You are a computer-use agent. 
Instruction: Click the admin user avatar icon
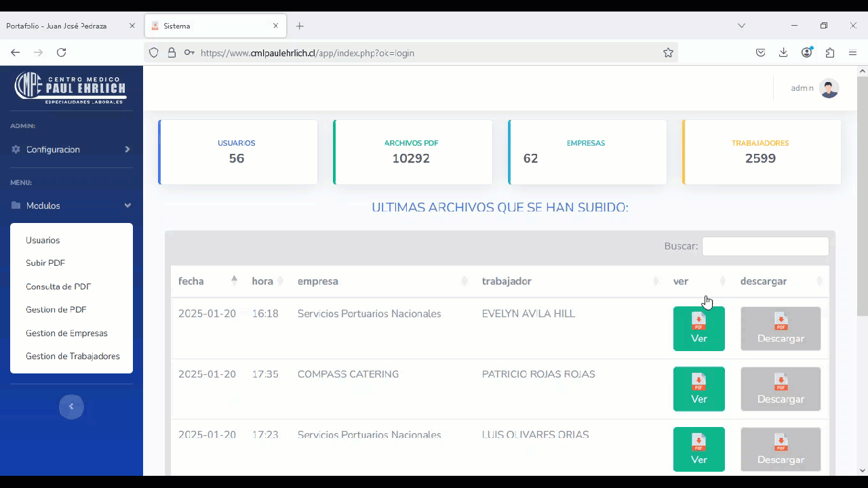[829, 88]
